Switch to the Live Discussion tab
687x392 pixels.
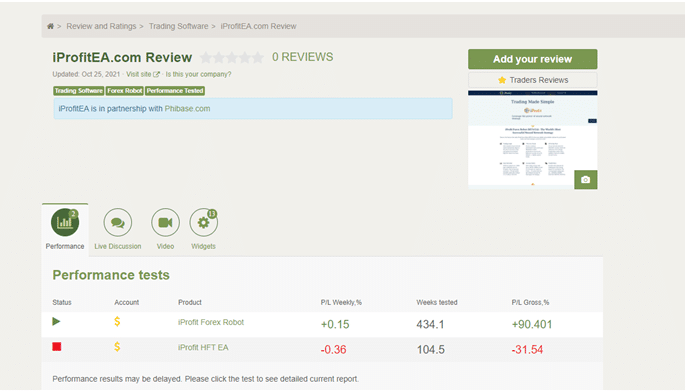pyautogui.click(x=117, y=230)
